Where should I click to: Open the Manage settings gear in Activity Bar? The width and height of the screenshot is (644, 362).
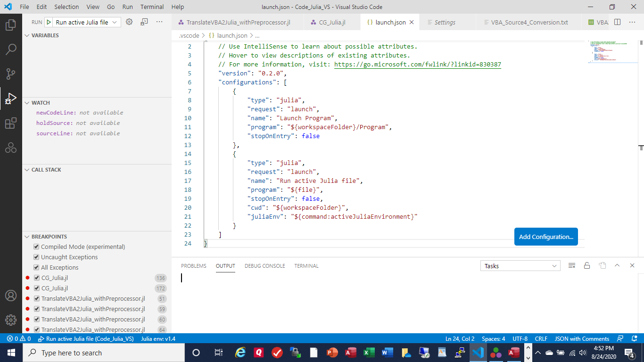(x=10, y=320)
